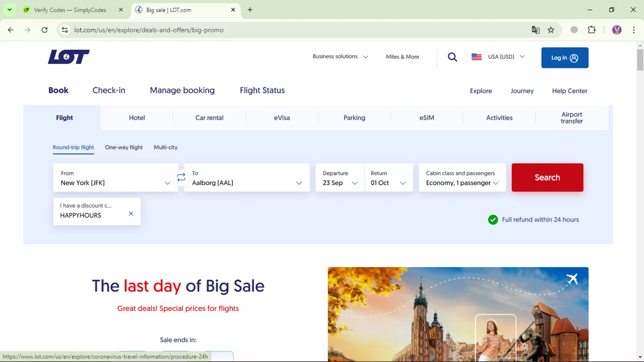
Task: Click the globe extension icon in toolbar
Action: 574,30
